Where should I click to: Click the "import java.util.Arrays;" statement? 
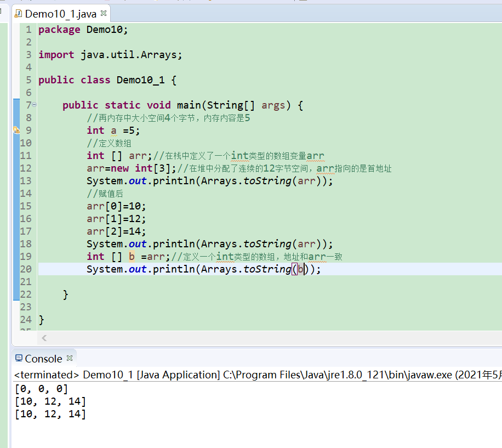point(111,55)
